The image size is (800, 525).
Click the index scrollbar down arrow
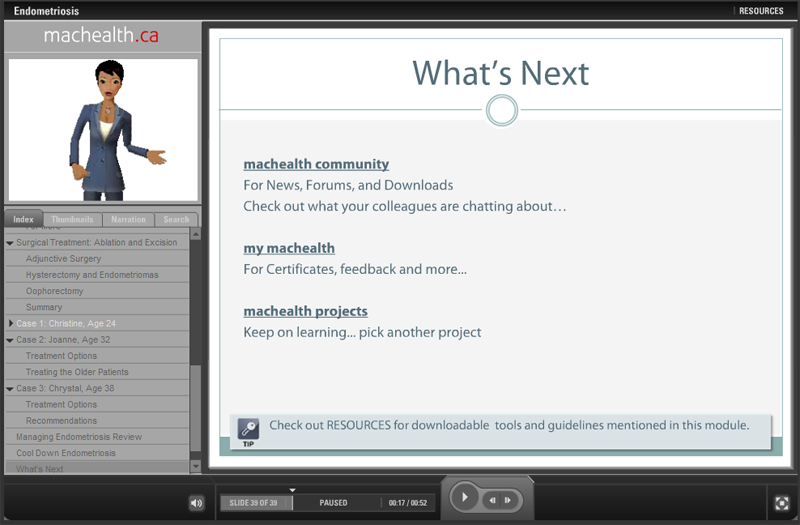[195, 466]
